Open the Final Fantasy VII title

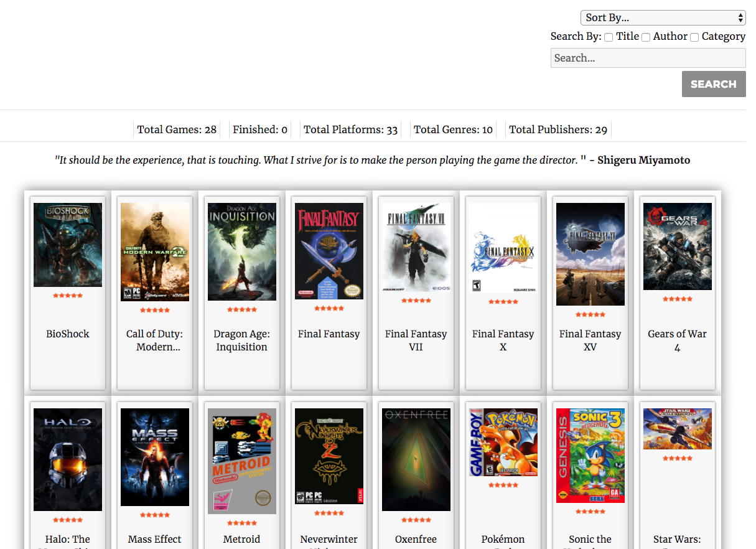(x=416, y=340)
